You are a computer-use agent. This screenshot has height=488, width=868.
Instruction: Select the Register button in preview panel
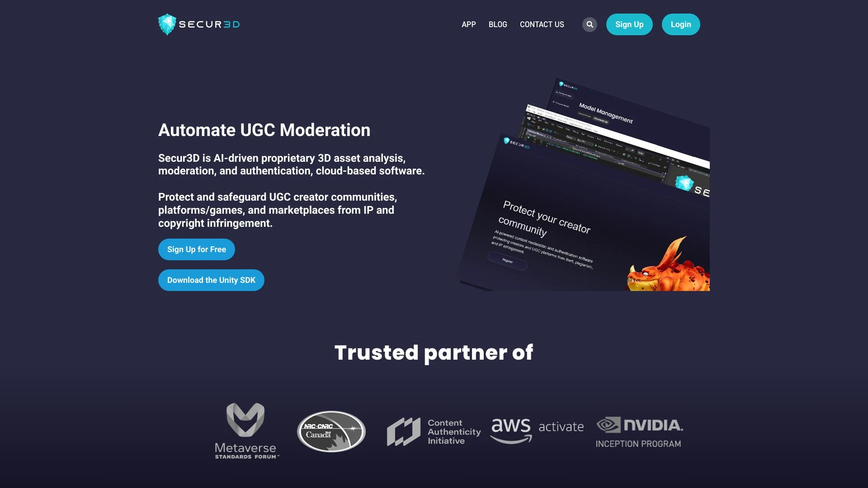tap(507, 260)
